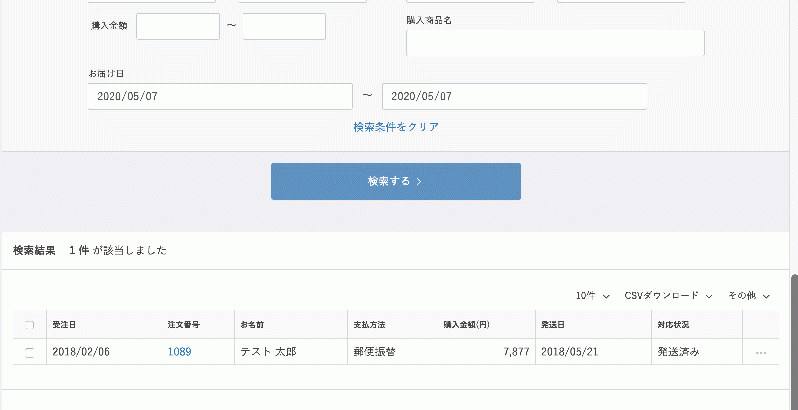
Task: Click into the maximum 購入金額 field
Action: click(x=283, y=27)
